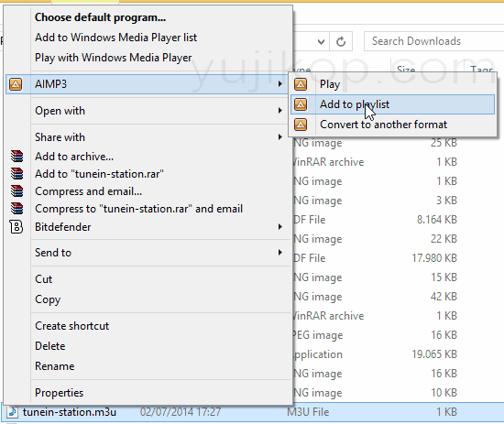Image resolution: width=504 pixels, height=424 pixels.
Task: Open the Send to menu entry
Action: (147, 253)
